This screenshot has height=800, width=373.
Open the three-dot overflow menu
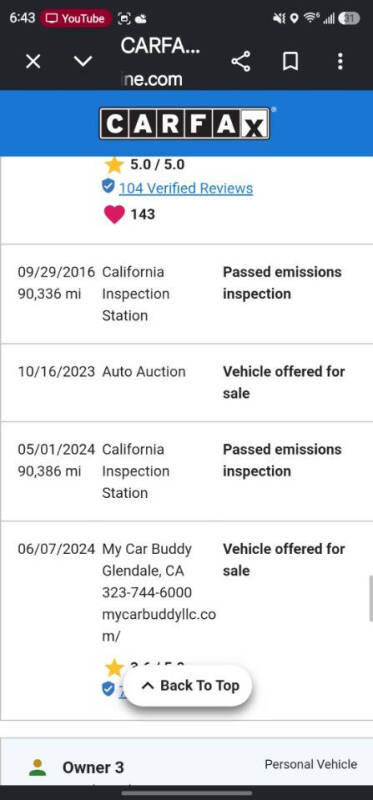click(x=340, y=61)
